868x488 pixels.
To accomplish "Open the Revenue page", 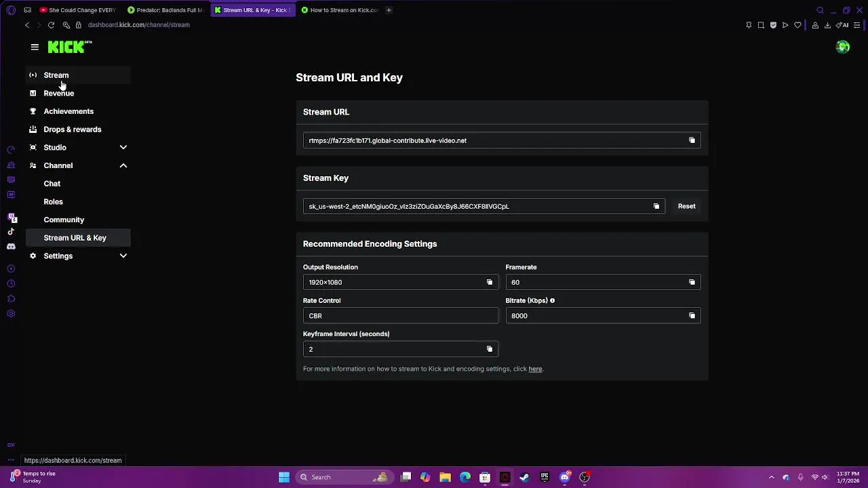I will (78, 93).
